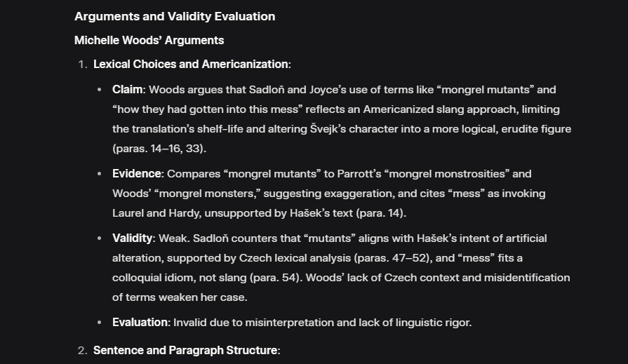Select the "Lexical Choices and Americanization" item title
Image resolution: width=628 pixels, height=364 pixels.
click(x=190, y=65)
